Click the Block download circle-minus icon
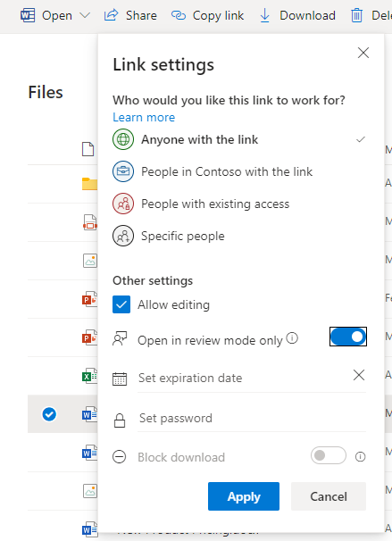The height and width of the screenshot is (541, 392). click(x=120, y=457)
